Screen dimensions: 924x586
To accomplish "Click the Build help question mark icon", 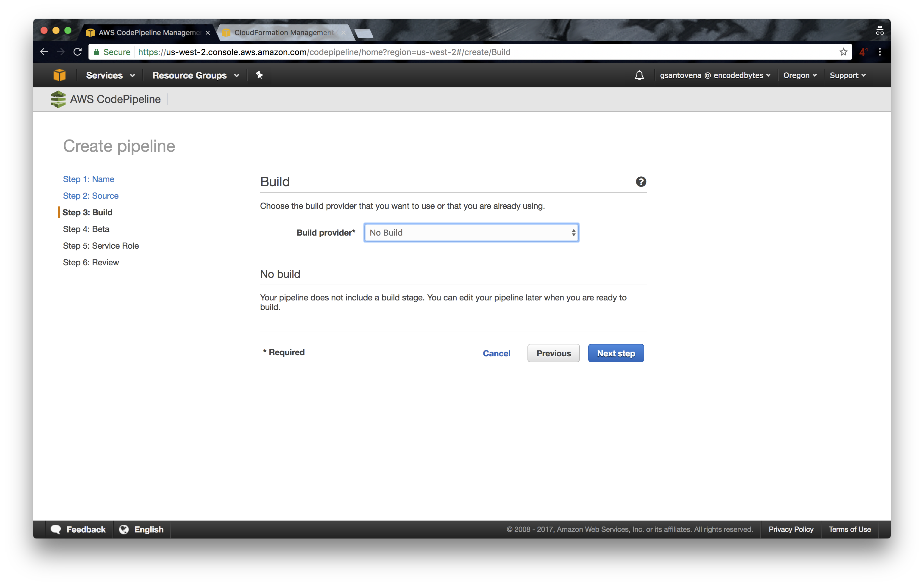I will pyautogui.click(x=641, y=182).
